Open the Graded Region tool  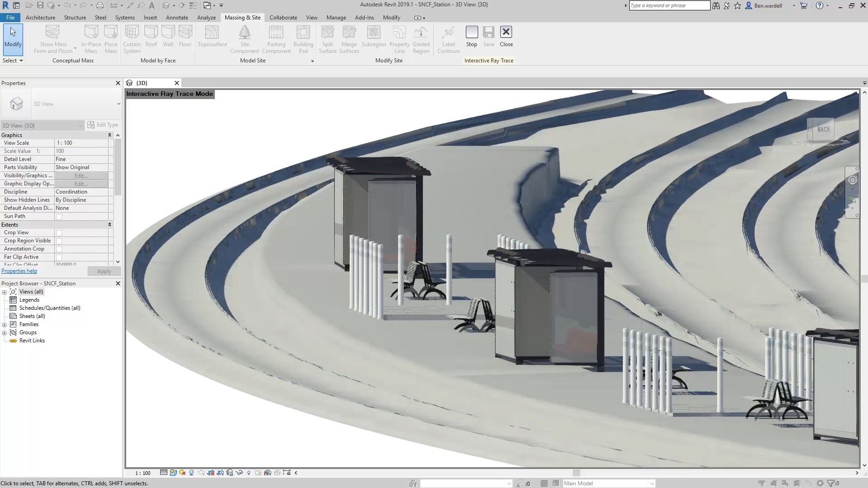(x=421, y=38)
